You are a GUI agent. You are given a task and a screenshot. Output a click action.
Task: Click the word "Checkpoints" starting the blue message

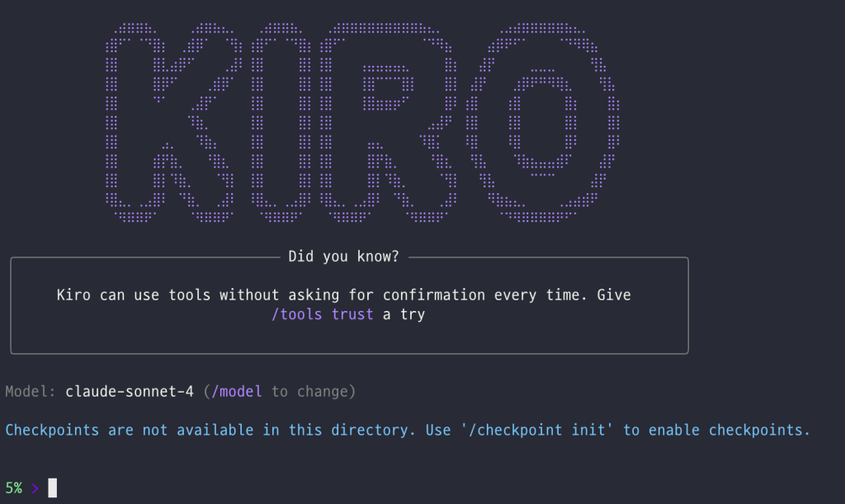click(52, 430)
